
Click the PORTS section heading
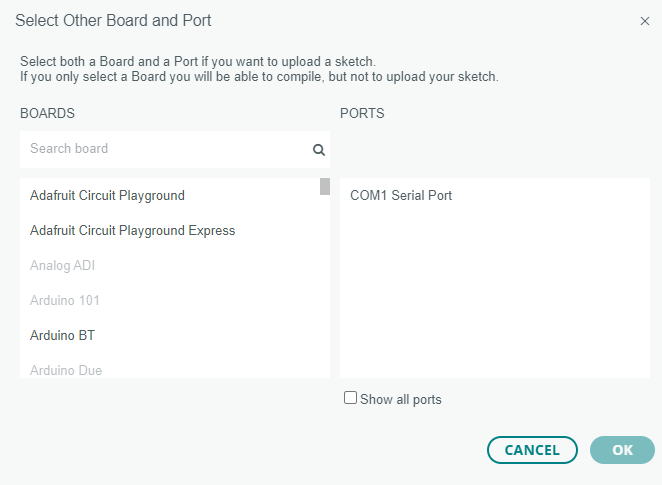[x=362, y=114]
